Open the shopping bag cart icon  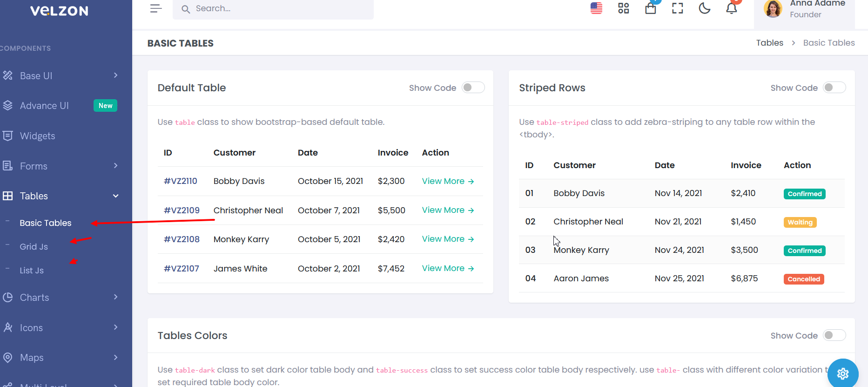click(x=650, y=8)
